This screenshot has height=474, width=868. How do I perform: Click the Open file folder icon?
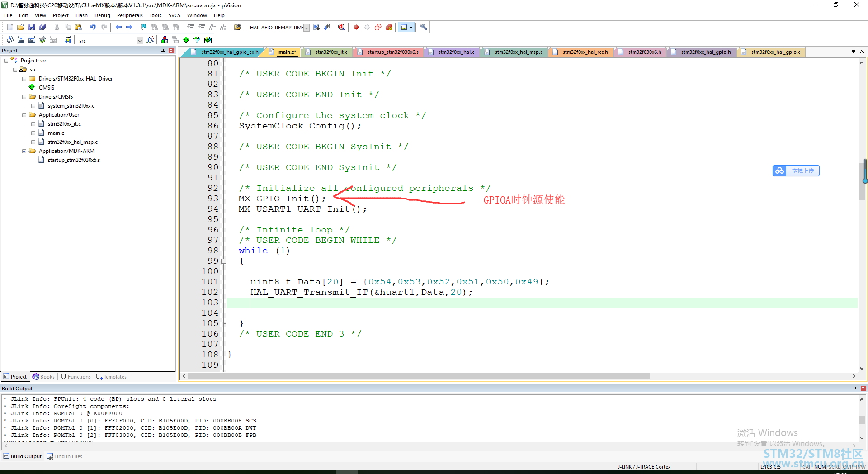click(x=21, y=27)
